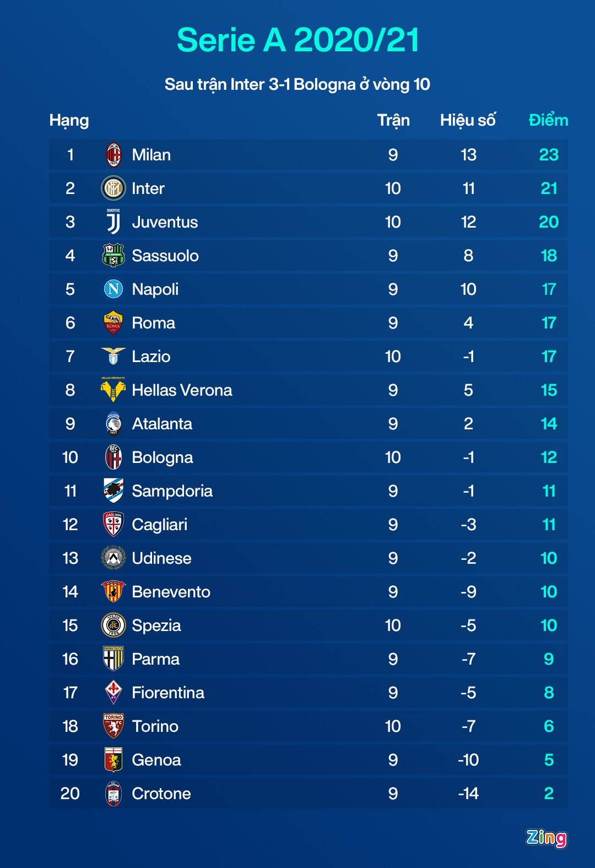Click the Điểm column header
Image resolution: width=595 pixels, height=868 pixels.
(548, 120)
